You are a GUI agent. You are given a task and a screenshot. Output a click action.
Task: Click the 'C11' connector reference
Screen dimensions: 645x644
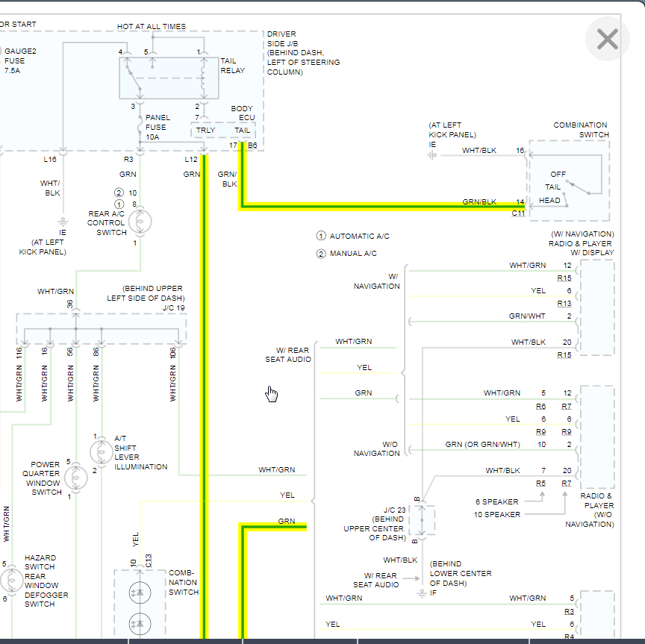[518, 213]
